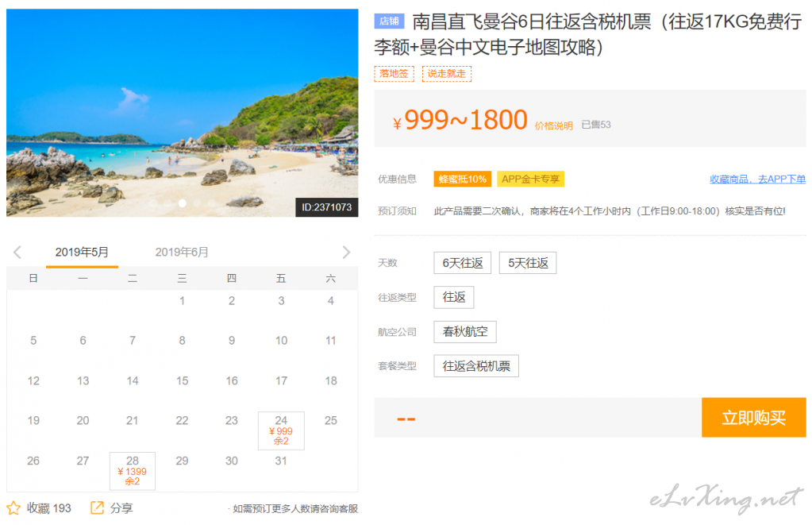Select May 28 priced ¥1399

133,471
